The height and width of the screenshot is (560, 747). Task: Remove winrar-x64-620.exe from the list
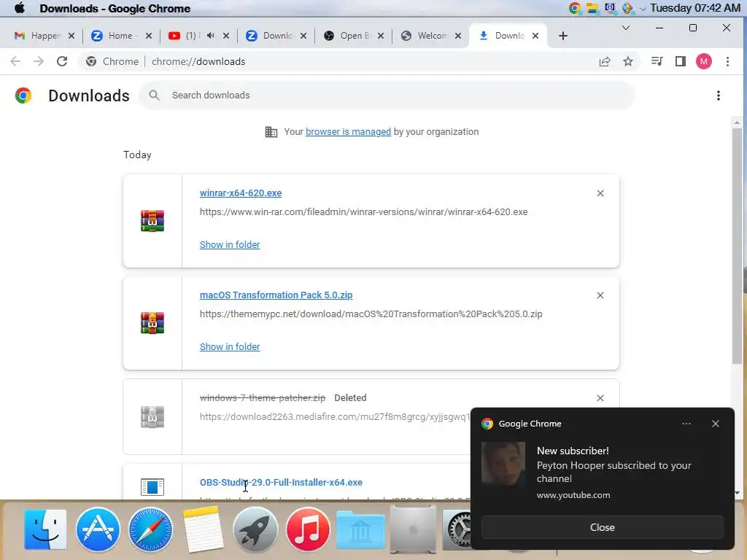tap(600, 193)
